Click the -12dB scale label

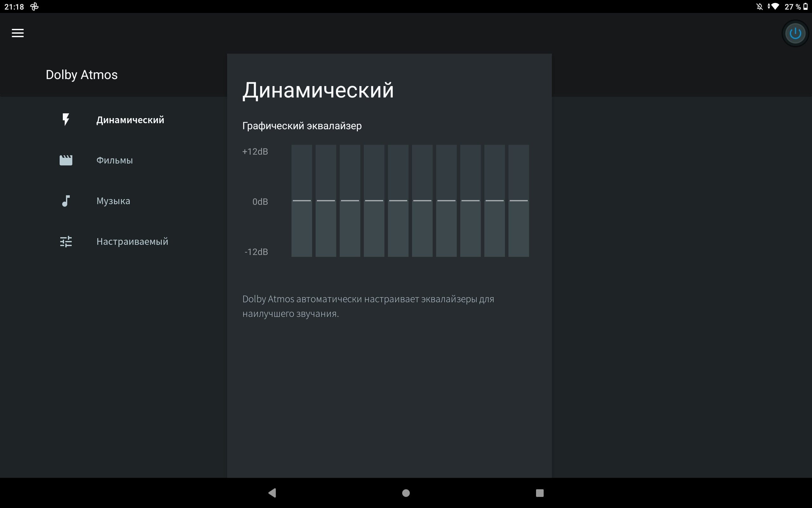click(x=256, y=252)
